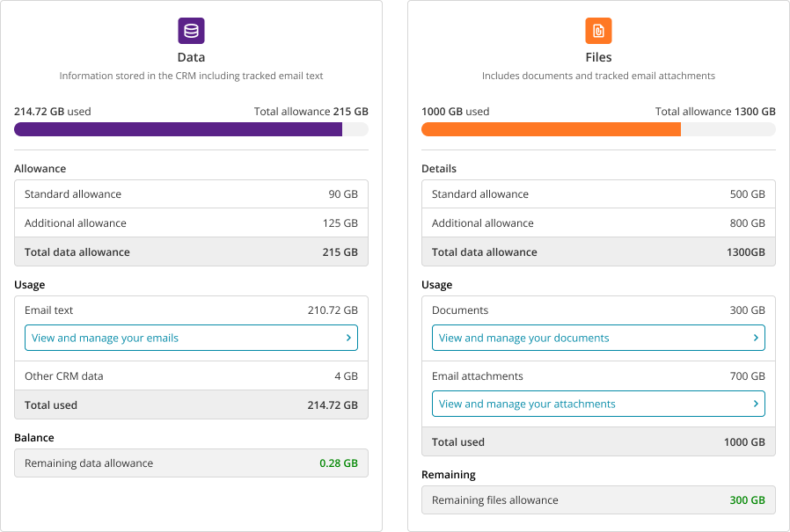Click chevron arrow on emails button
Viewport: 790px width, 532px height.
click(x=348, y=338)
